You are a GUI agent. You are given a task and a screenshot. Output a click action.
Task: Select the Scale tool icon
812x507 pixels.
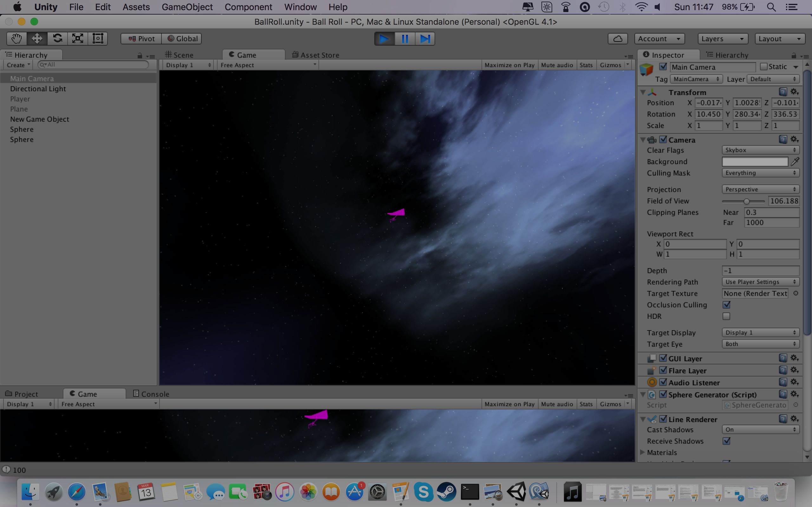(x=77, y=39)
